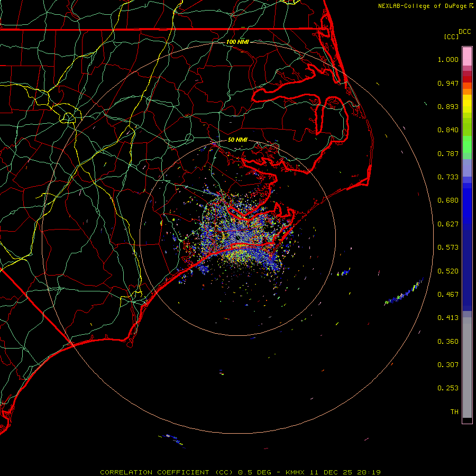This screenshot has height=476, width=476.
Task: Pick the bright green segment of the color bar
Action: click(467, 144)
